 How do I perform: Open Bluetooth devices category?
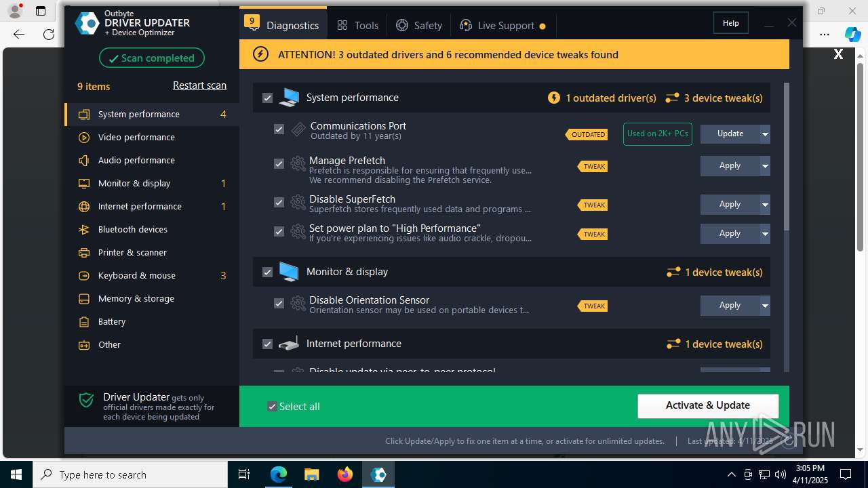pos(152,229)
